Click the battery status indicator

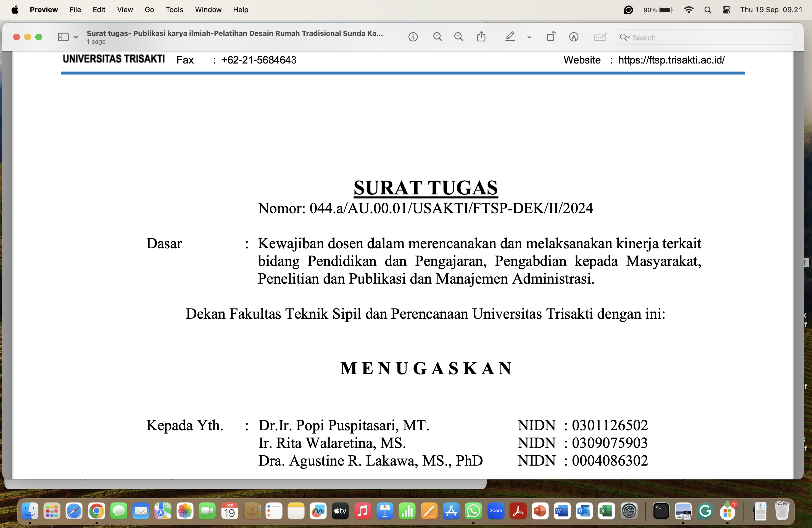tap(658, 10)
